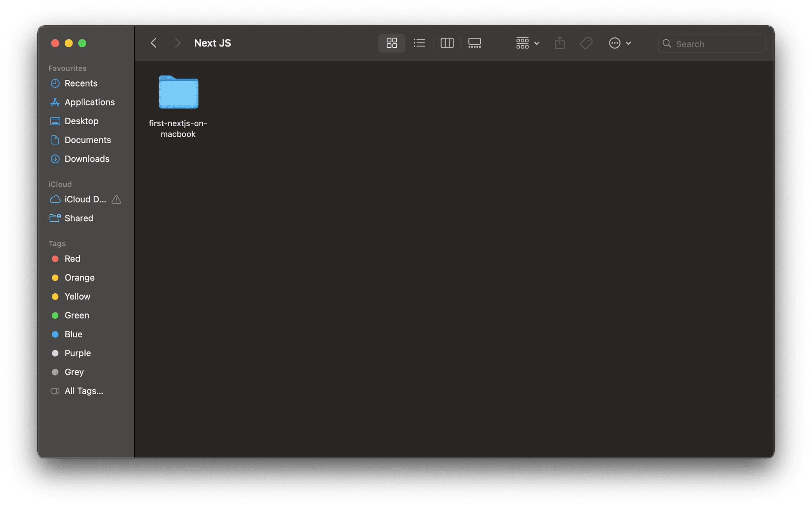Screen dimensions: 812x508
Task: Show All Tags in the sidebar
Action: tap(83, 391)
